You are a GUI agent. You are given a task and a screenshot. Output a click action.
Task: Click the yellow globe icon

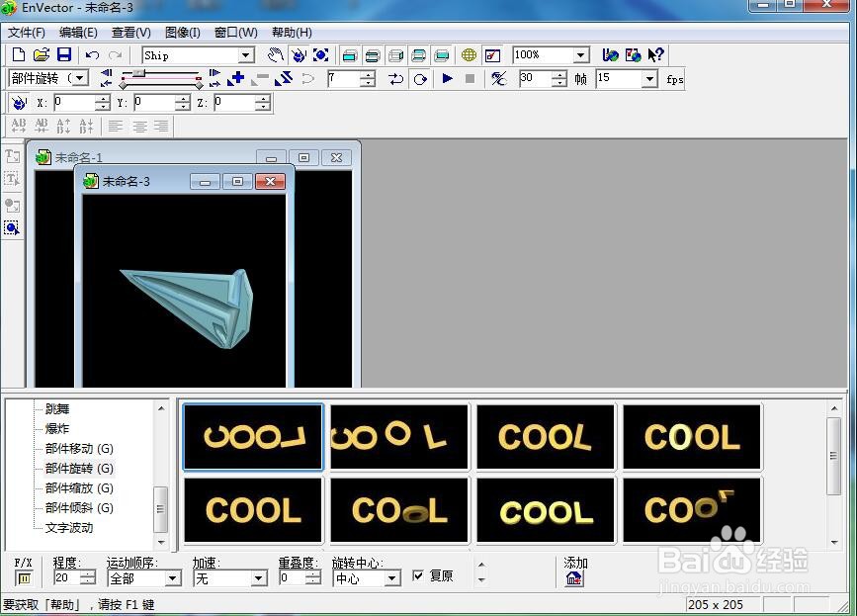[x=469, y=55]
